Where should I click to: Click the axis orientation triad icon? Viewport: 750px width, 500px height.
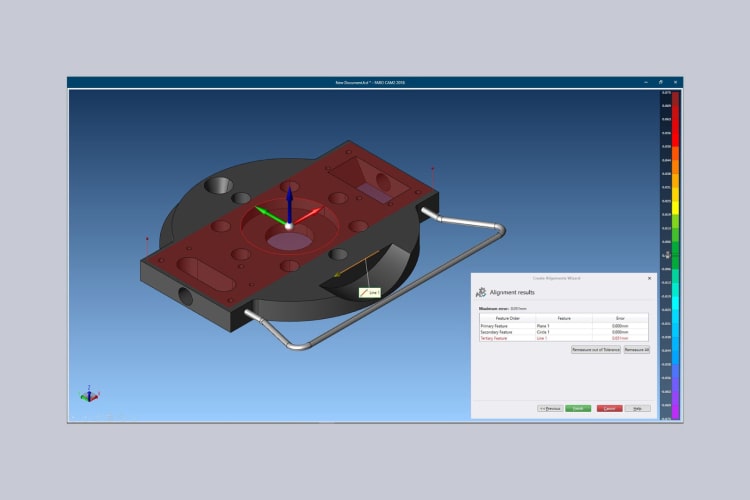click(x=89, y=394)
